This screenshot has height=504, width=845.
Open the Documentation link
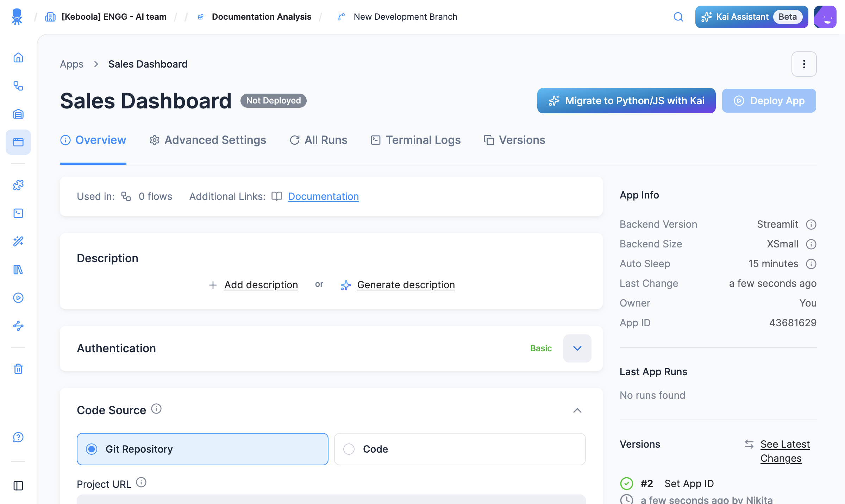[324, 196]
